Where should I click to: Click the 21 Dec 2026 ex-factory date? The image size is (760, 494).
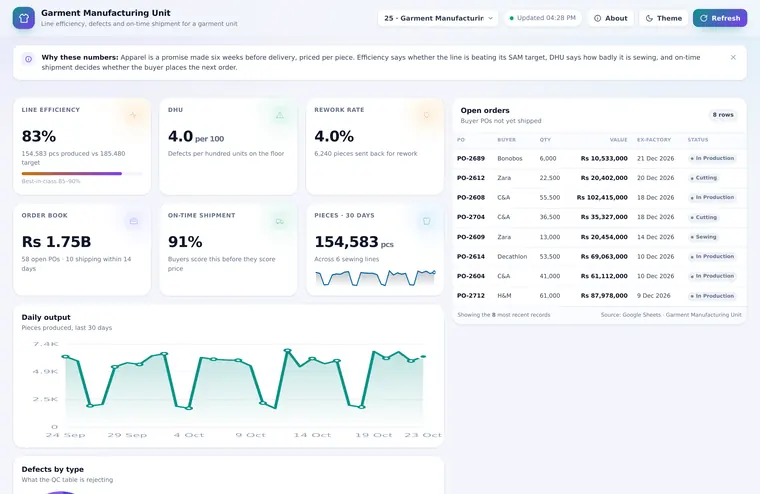pos(655,159)
